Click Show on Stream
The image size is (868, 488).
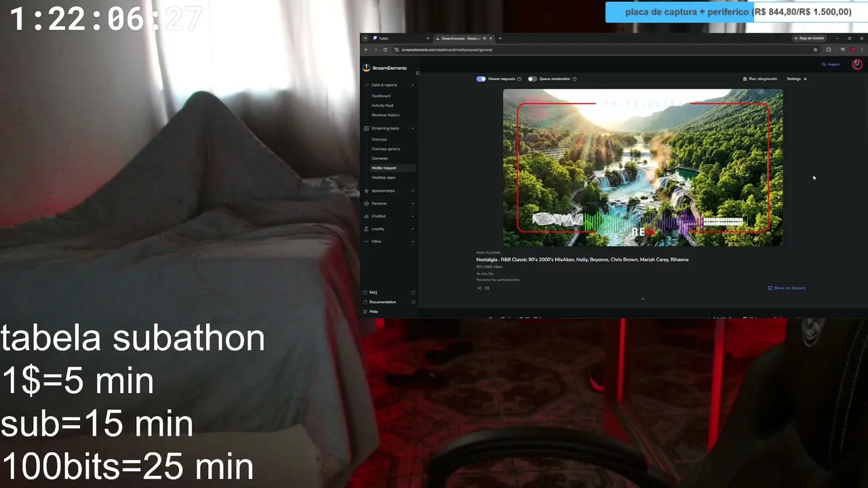pos(787,288)
